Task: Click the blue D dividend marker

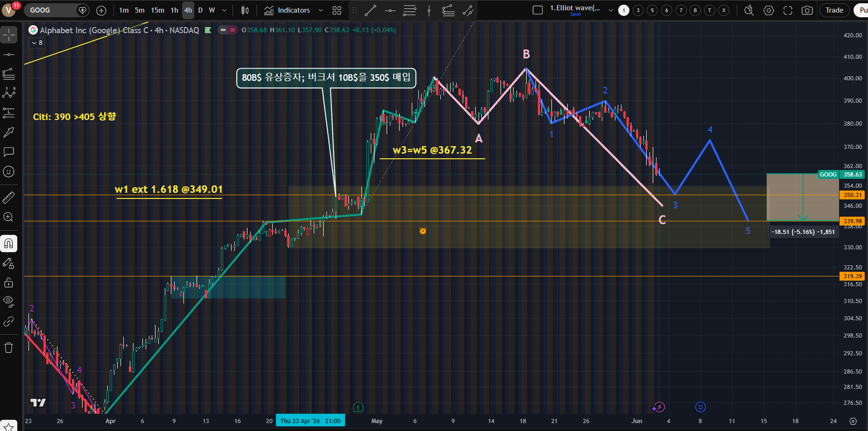Action: [x=700, y=407]
